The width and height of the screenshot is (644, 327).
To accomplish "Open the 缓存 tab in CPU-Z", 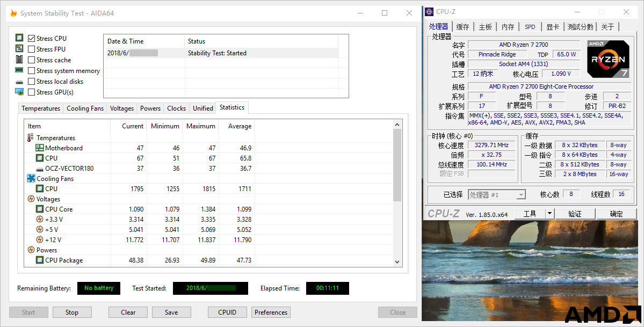I will (462, 27).
